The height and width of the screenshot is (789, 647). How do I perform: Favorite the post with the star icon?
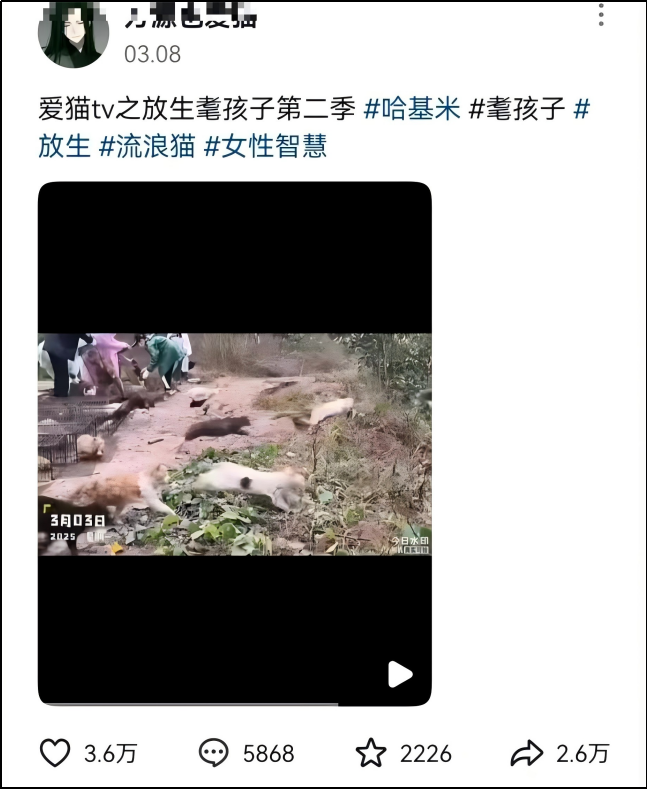[x=371, y=753]
